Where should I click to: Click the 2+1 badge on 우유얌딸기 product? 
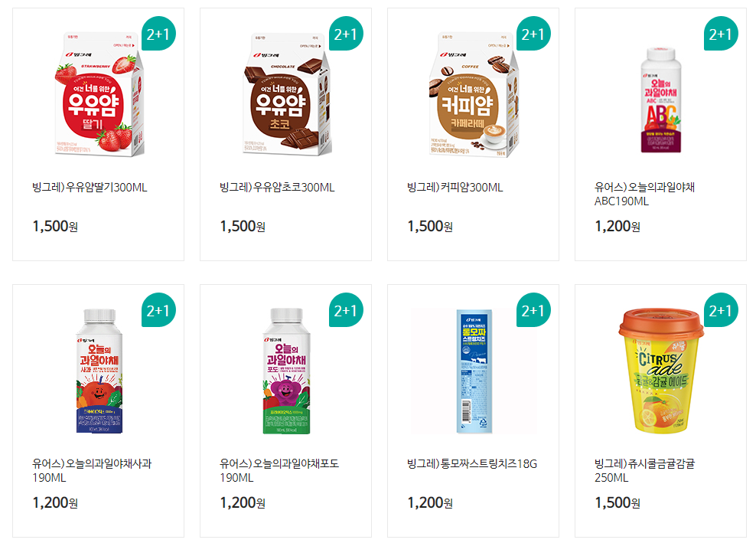click(x=158, y=33)
